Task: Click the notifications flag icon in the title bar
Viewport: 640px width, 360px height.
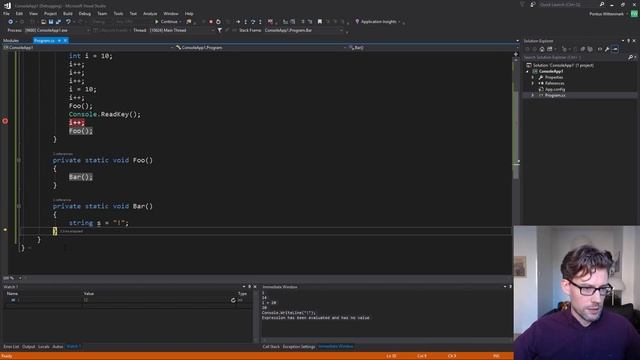Action: [522, 4]
